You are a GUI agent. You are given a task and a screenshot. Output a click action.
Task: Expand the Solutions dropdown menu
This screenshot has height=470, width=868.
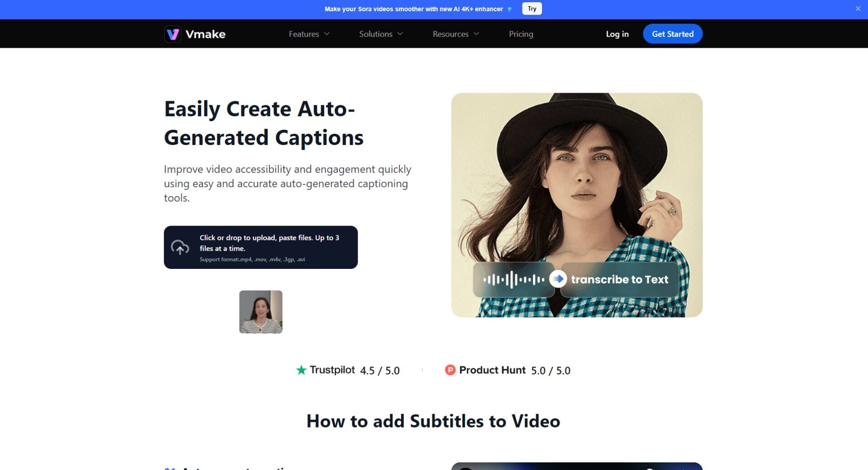(x=381, y=34)
